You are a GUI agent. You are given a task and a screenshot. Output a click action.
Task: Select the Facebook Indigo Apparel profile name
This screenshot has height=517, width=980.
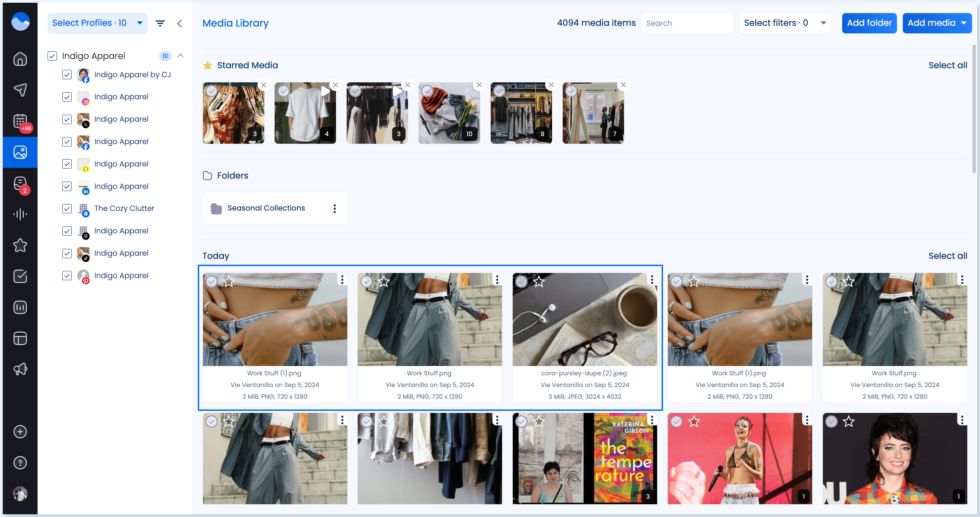pyautogui.click(x=121, y=142)
